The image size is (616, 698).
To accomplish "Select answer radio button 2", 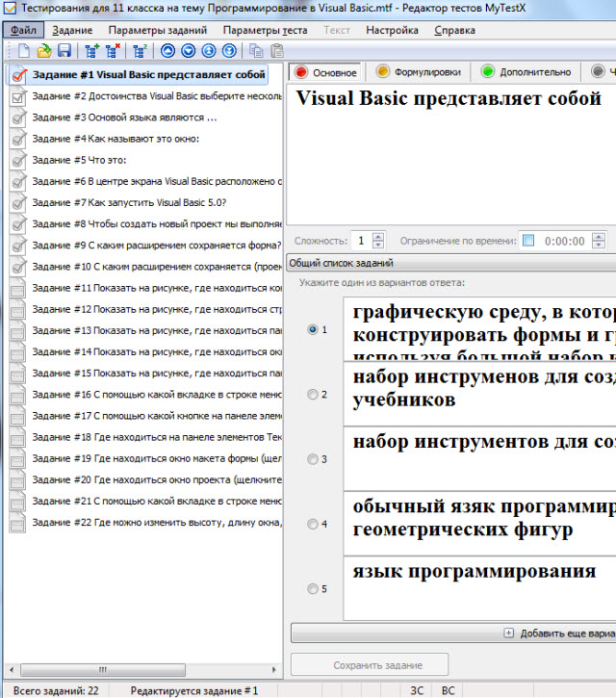I will (313, 395).
